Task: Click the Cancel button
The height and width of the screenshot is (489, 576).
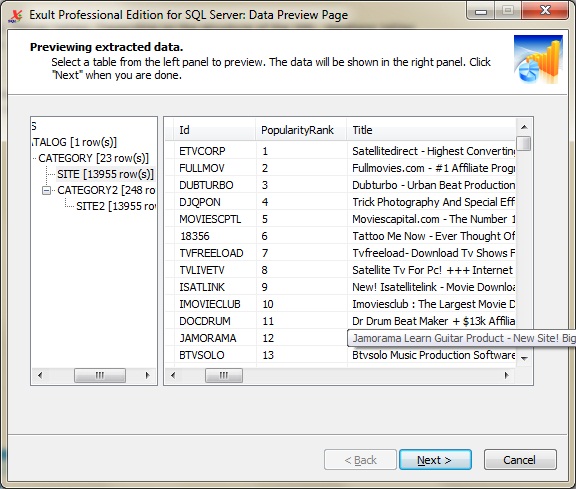Action: (520, 460)
